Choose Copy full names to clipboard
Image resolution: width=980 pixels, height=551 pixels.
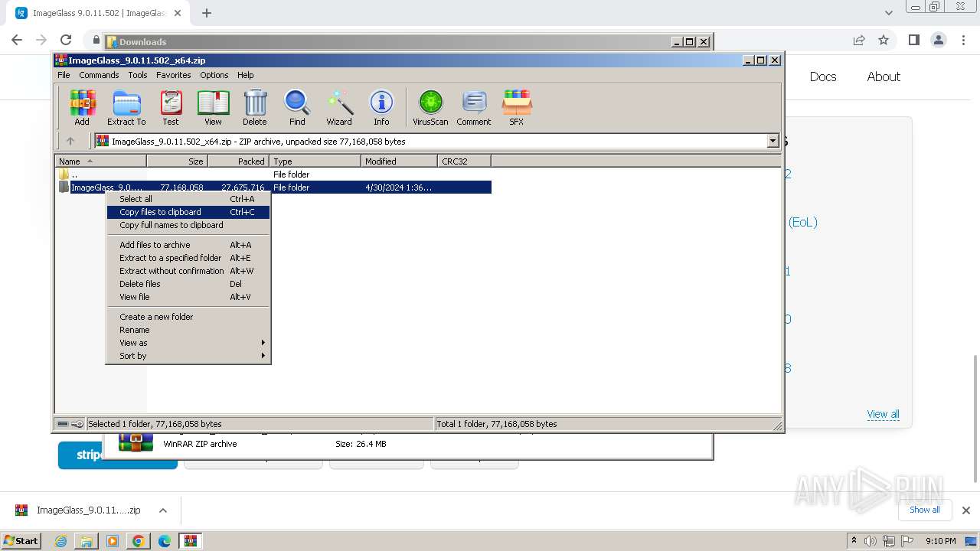tap(188, 225)
